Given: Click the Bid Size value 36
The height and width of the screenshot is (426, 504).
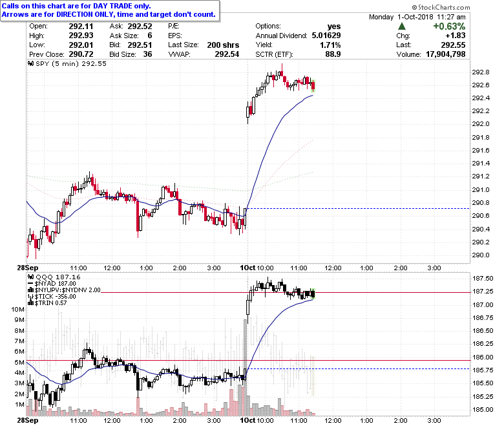Looking at the screenshot, I should [147, 54].
